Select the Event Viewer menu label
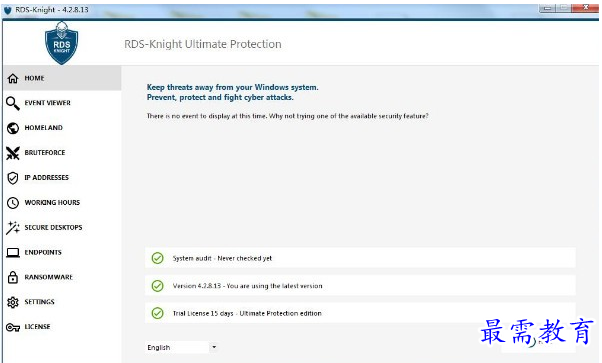Image resolution: width=602 pixels, height=363 pixels. pos(48,103)
